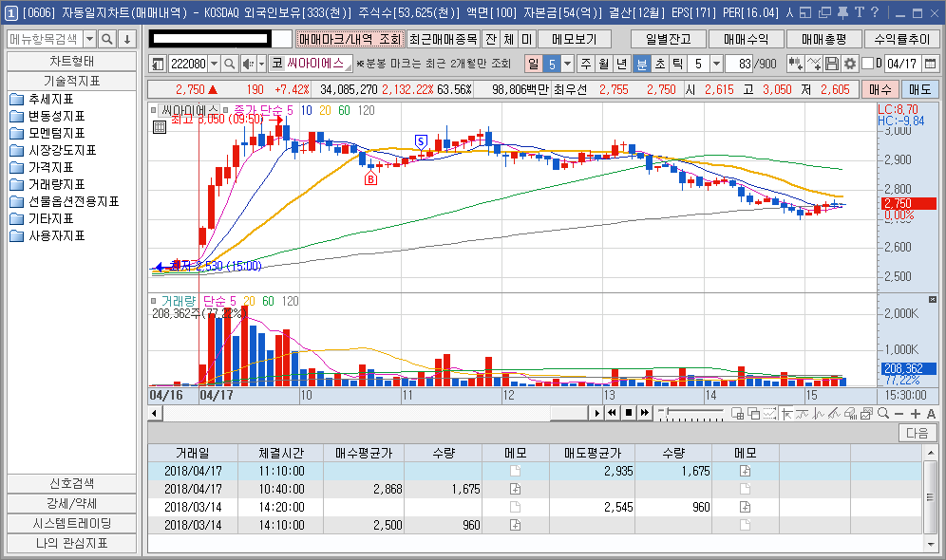Open the calendar date picker icon
The image size is (946, 560).
[x=930, y=64]
